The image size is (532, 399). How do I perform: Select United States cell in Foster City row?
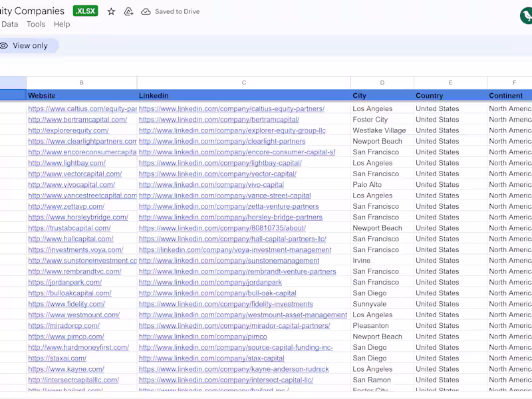click(x=450, y=120)
